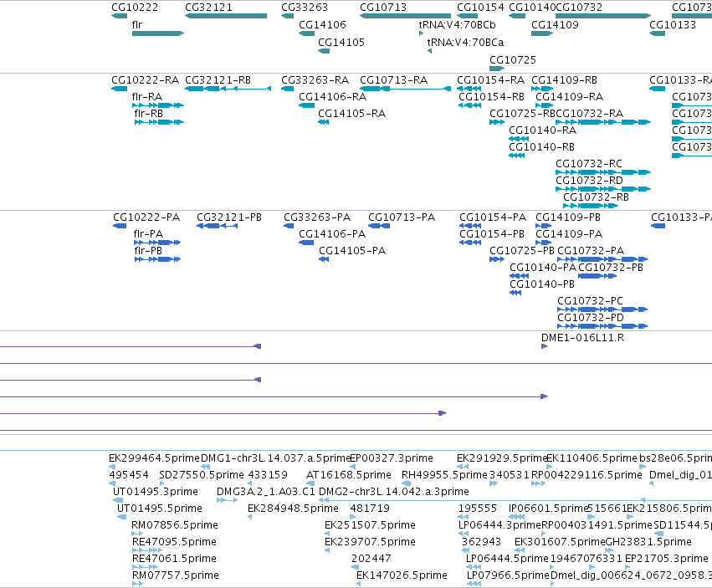Screen dimensions: 712x588
Task: Click the CG33263 gene label
Action: (x=305, y=8)
